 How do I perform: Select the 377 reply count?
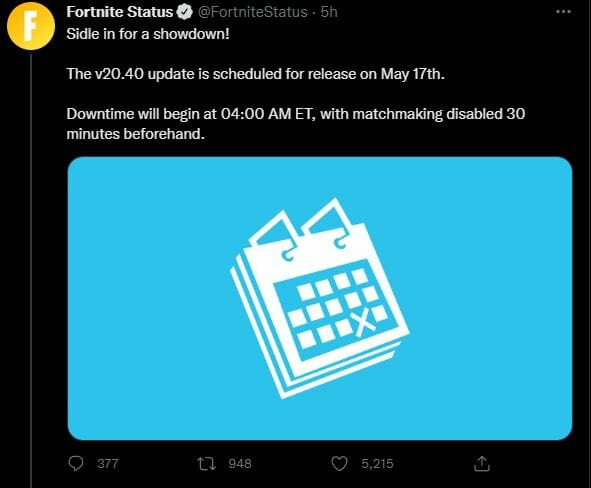(108, 464)
